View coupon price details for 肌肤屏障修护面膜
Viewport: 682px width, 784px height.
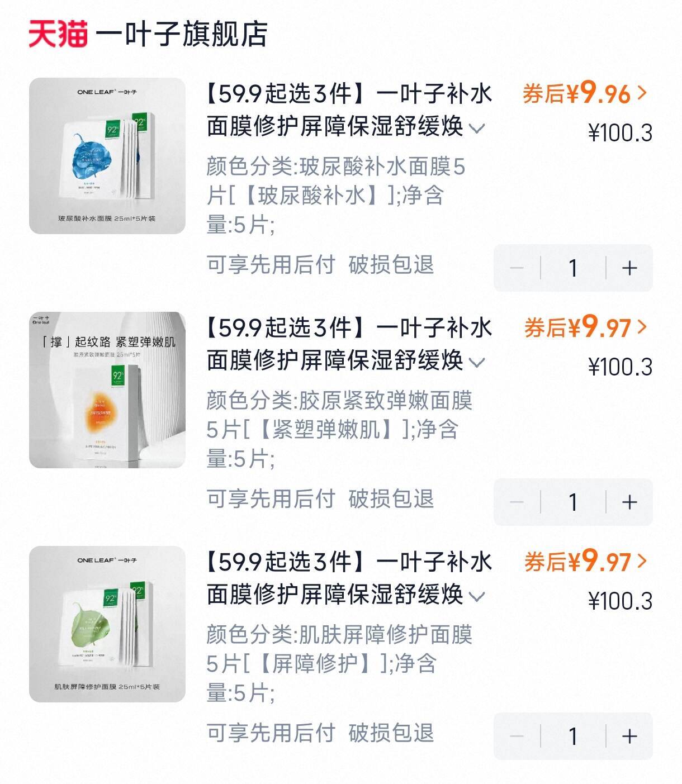(x=585, y=562)
